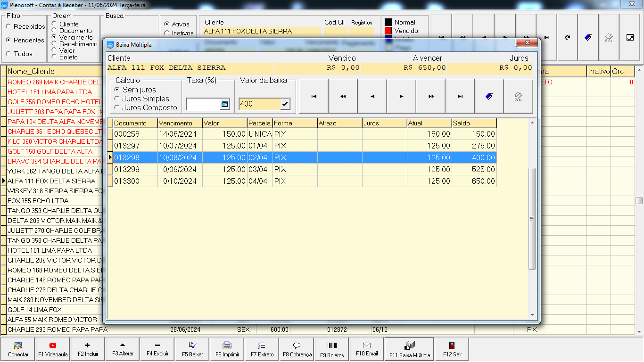Click Documento column header in dialog grid
The width and height of the screenshot is (644, 362).
(135, 123)
